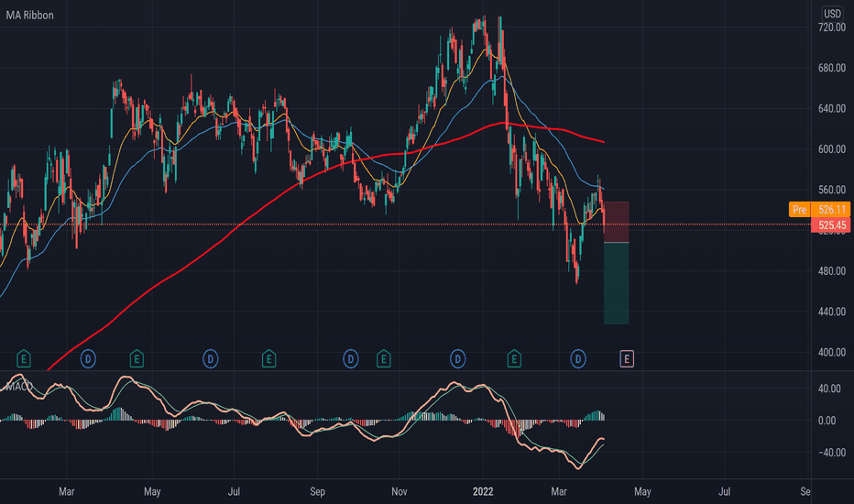Select the green profit target zone of short position
This screenshot has height=504, width=854.
[x=617, y=283]
